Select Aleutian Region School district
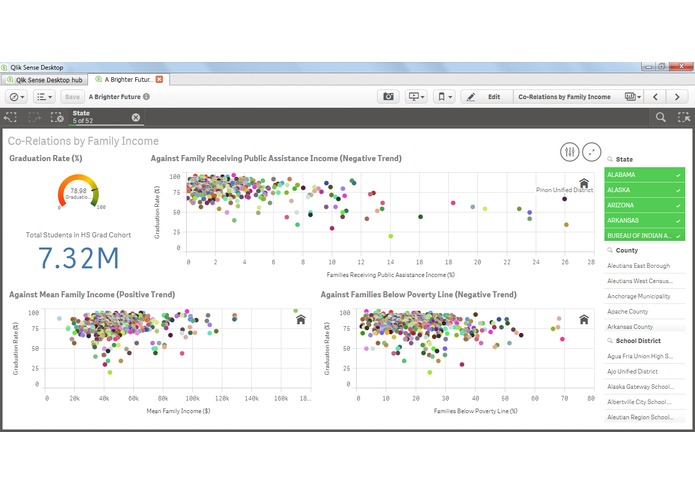Image resolution: width=695 pixels, height=494 pixels. (644, 417)
